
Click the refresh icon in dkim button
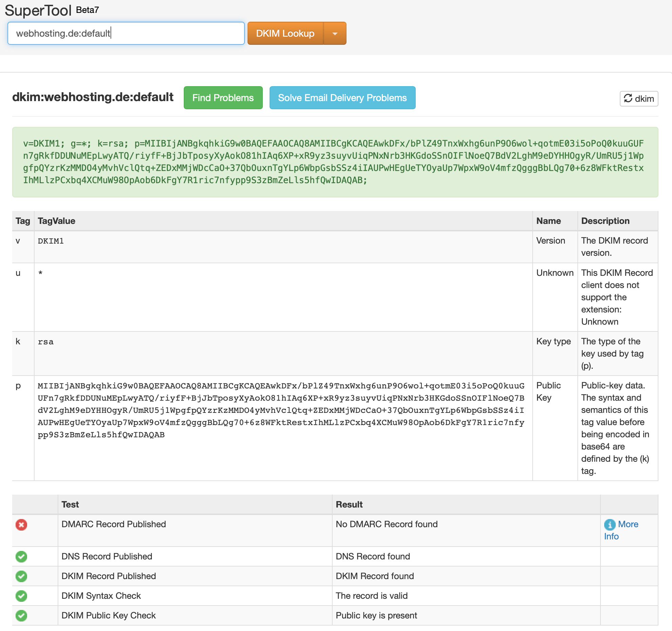coord(628,98)
